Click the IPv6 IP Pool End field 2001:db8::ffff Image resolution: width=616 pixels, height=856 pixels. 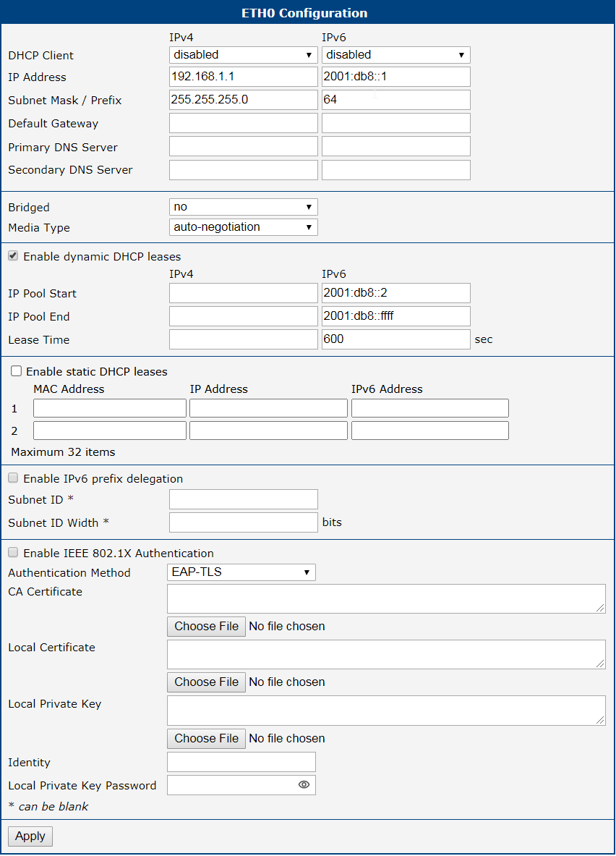click(396, 316)
